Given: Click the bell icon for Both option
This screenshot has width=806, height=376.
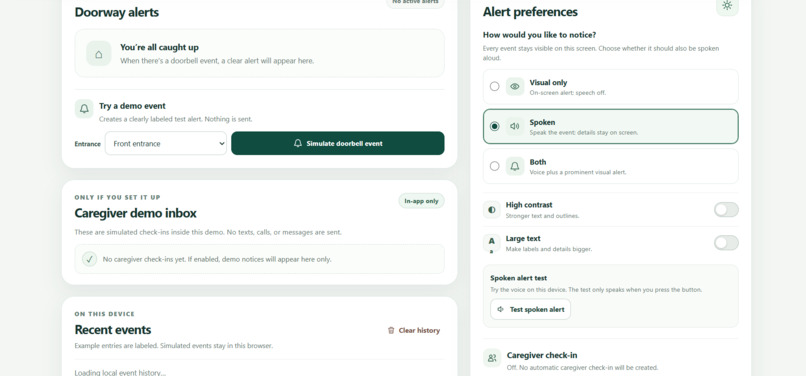Looking at the screenshot, I should click(x=515, y=166).
